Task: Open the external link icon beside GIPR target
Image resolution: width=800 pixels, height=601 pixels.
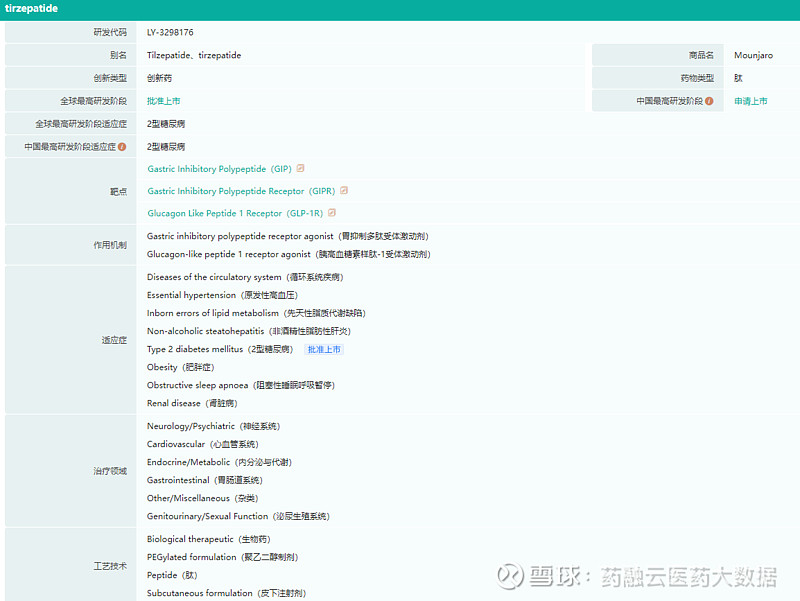Action: 343,190
